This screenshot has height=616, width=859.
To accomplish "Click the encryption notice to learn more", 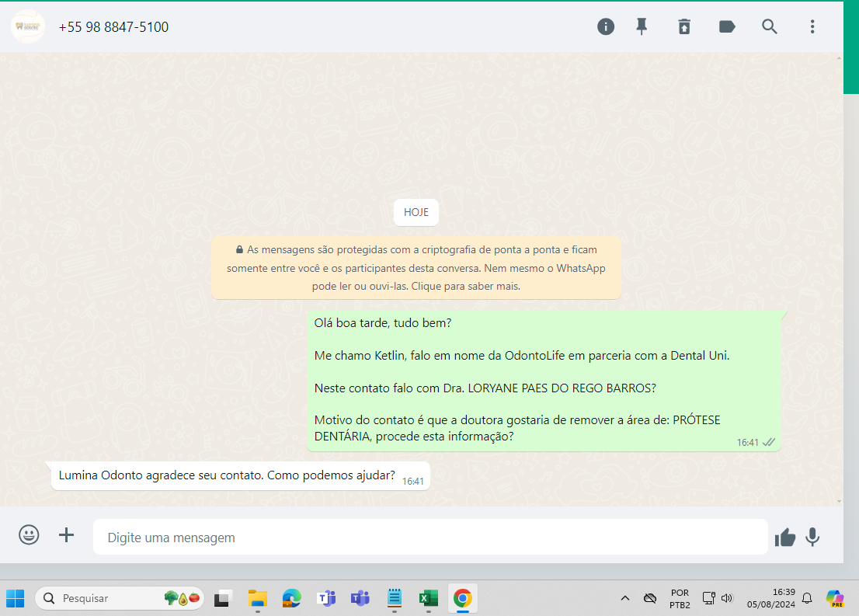I will click(x=416, y=268).
